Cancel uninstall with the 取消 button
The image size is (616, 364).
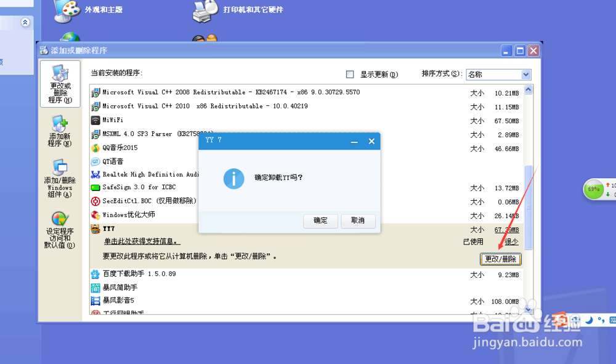[358, 220]
